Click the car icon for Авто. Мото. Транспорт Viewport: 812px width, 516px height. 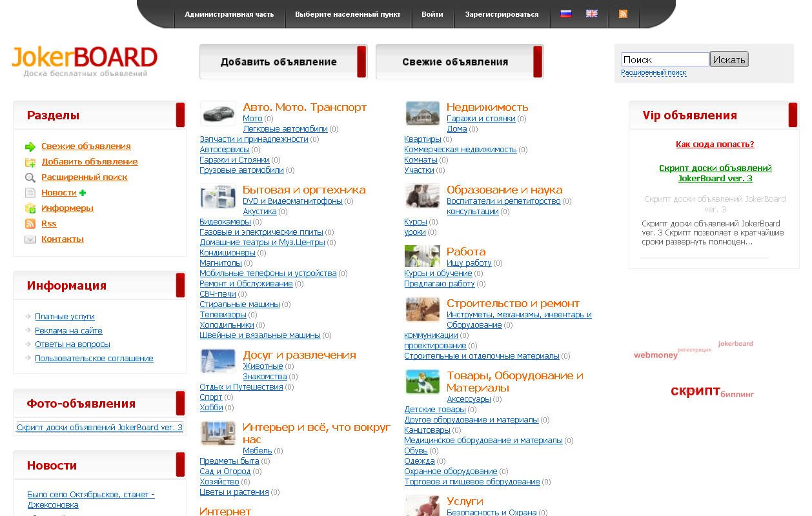[x=218, y=114]
